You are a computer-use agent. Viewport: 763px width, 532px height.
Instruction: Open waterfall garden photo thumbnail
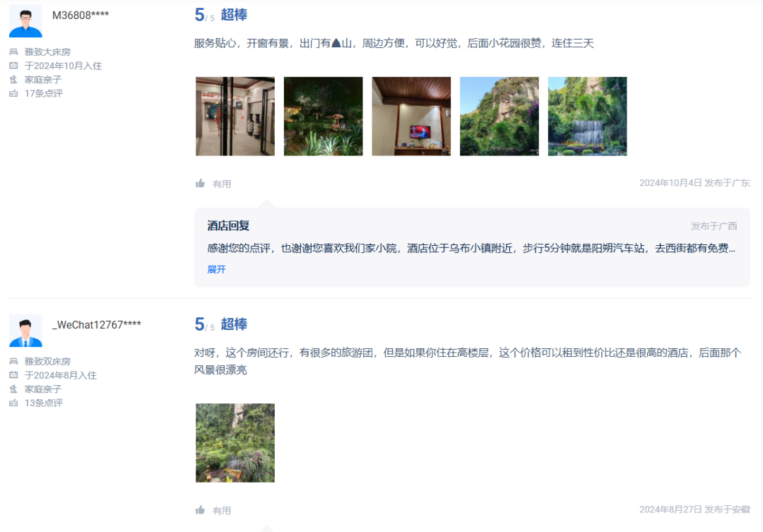(587, 117)
